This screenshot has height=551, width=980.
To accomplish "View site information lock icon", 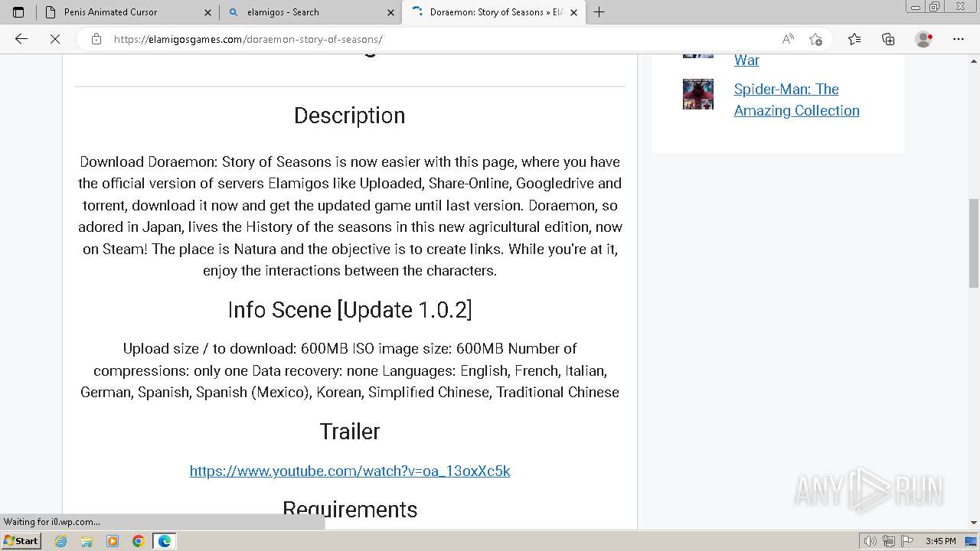I will tap(96, 39).
